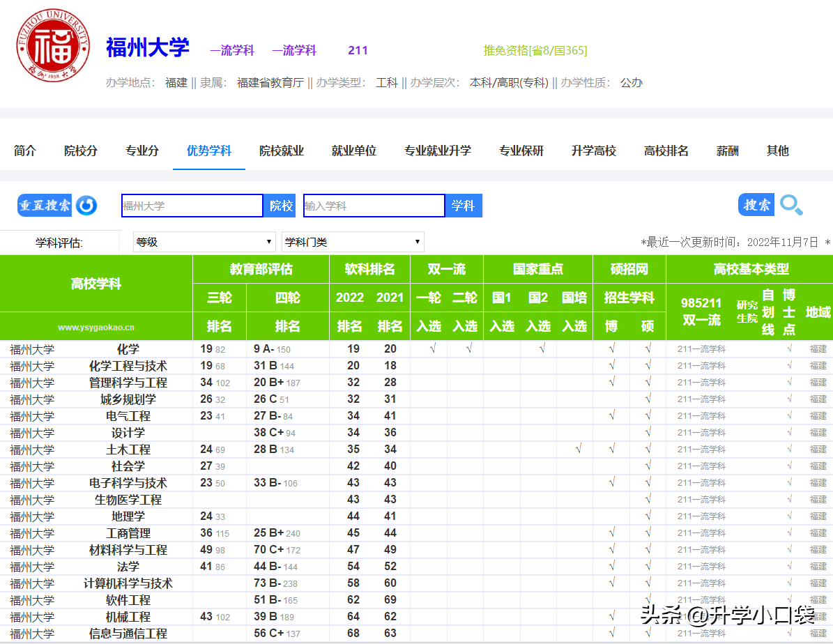This screenshot has height=644, width=833.
Task: Switch to the 院校分 tab
Action: coord(81,151)
